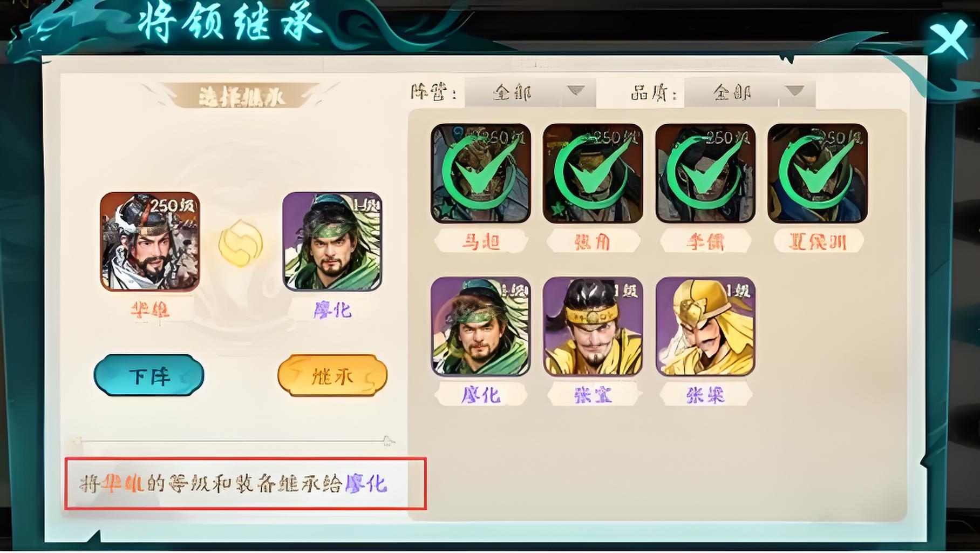Click the gold swap icon between the heroes
The width and height of the screenshot is (980, 553).
[x=241, y=244]
